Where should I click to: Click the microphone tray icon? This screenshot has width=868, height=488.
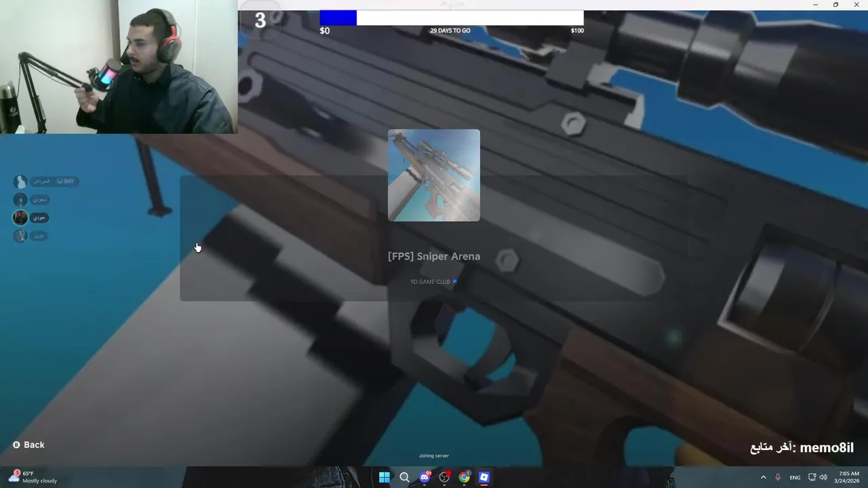778,477
